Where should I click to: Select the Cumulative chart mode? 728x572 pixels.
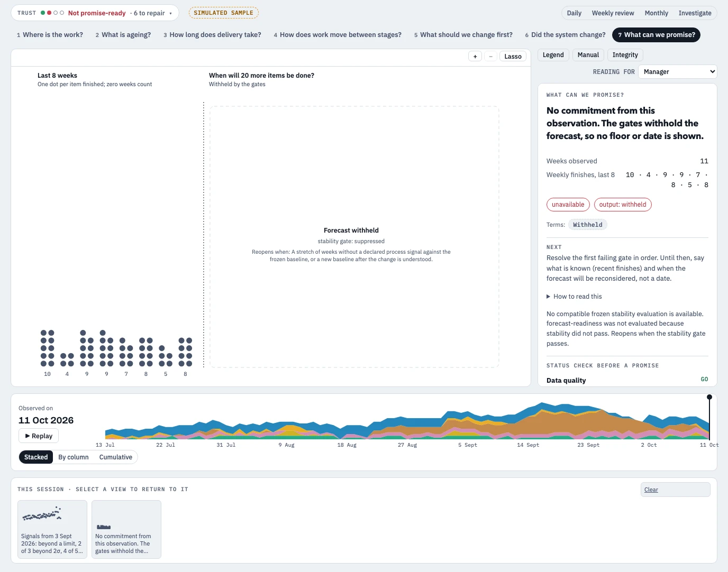pos(116,457)
